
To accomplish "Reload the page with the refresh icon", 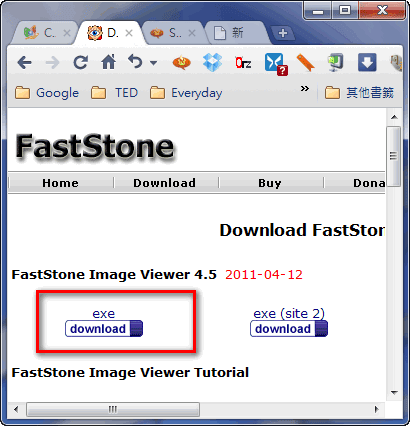I will (81, 62).
